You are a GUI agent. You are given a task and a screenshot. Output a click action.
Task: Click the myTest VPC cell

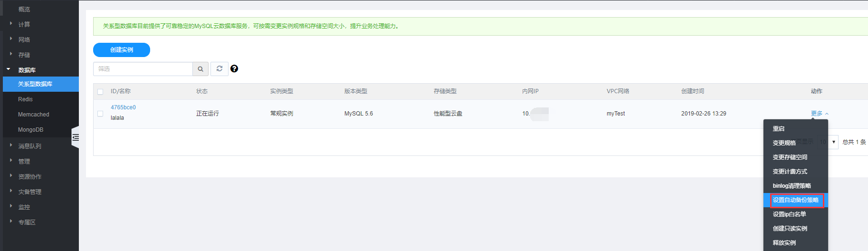tap(616, 114)
